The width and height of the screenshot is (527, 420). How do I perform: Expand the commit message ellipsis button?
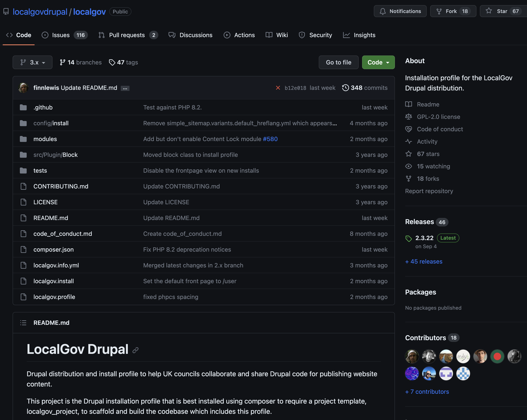click(125, 88)
